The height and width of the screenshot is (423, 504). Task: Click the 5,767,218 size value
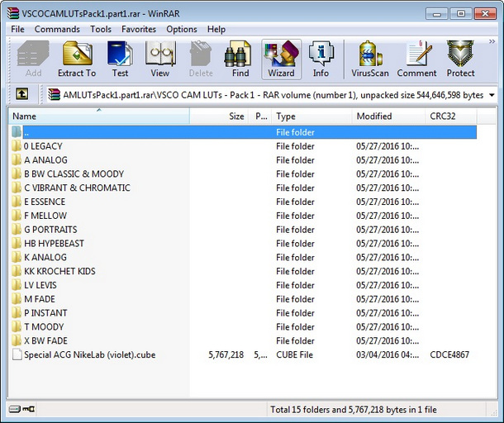pyautogui.click(x=226, y=355)
